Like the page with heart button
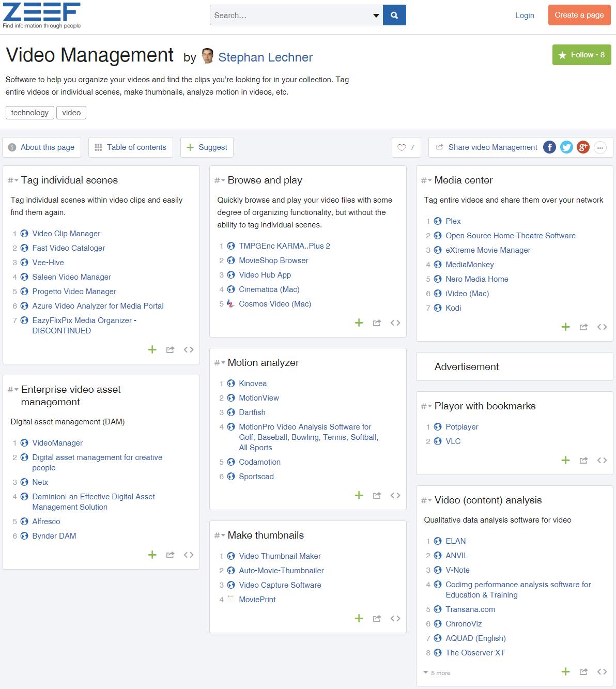Viewport: 616px width, 689px height. coord(406,147)
